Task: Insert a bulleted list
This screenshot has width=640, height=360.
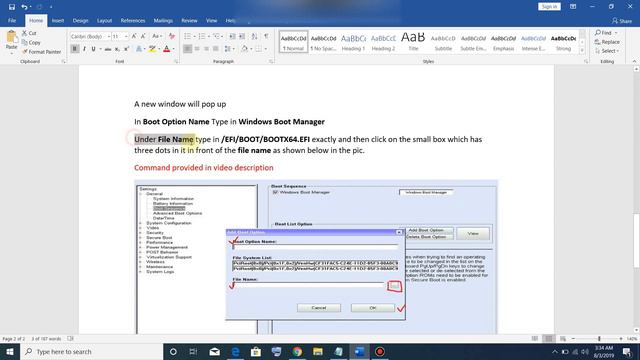Action: tap(187, 36)
